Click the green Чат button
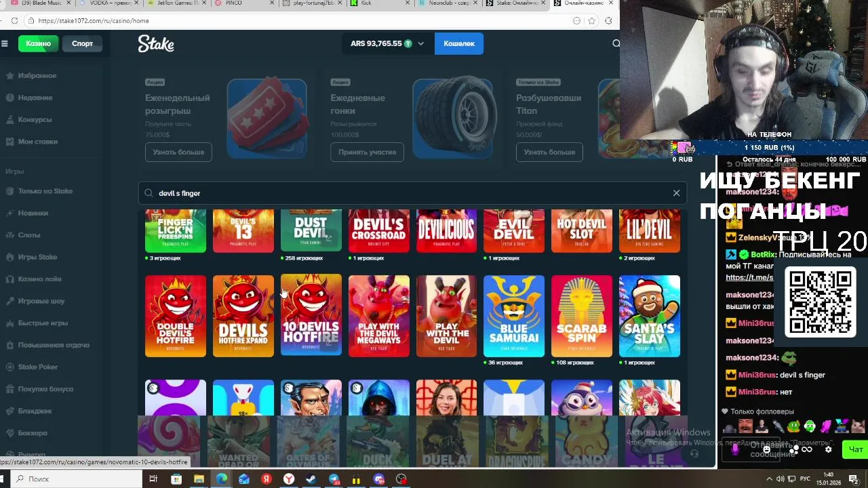868x488 pixels. (x=856, y=449)
